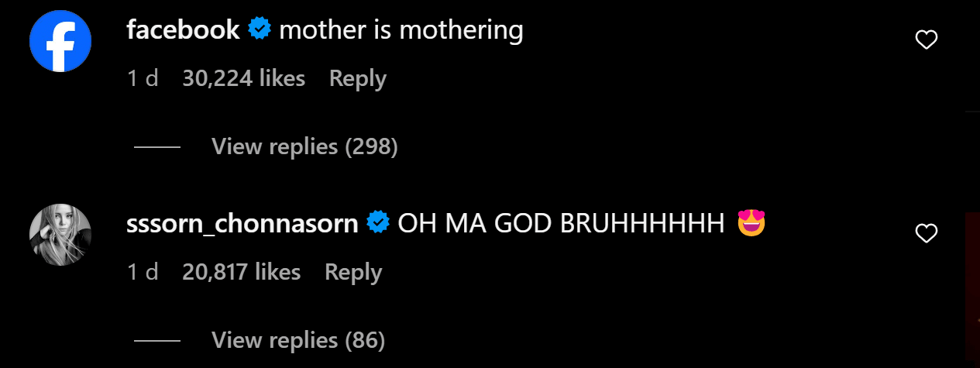Show the 20,817 likes list
Image resolution: width=980 pixels, height=368 pixels.
[241, 272]
